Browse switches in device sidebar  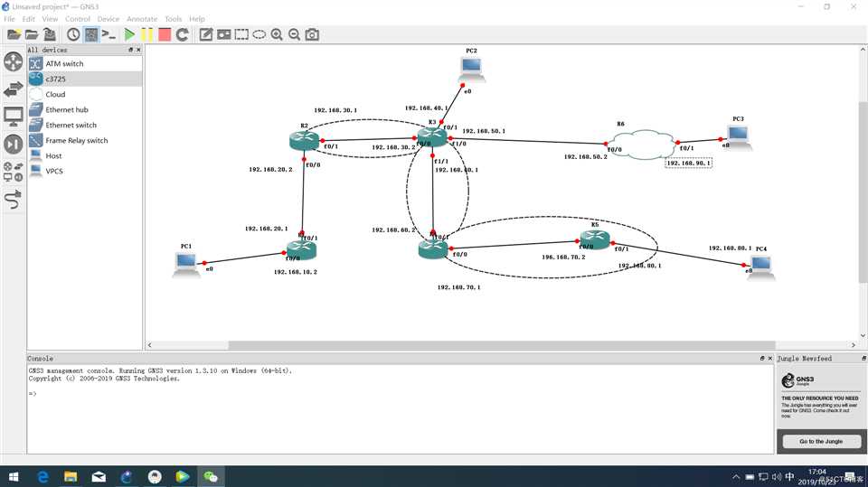[14, 89]
